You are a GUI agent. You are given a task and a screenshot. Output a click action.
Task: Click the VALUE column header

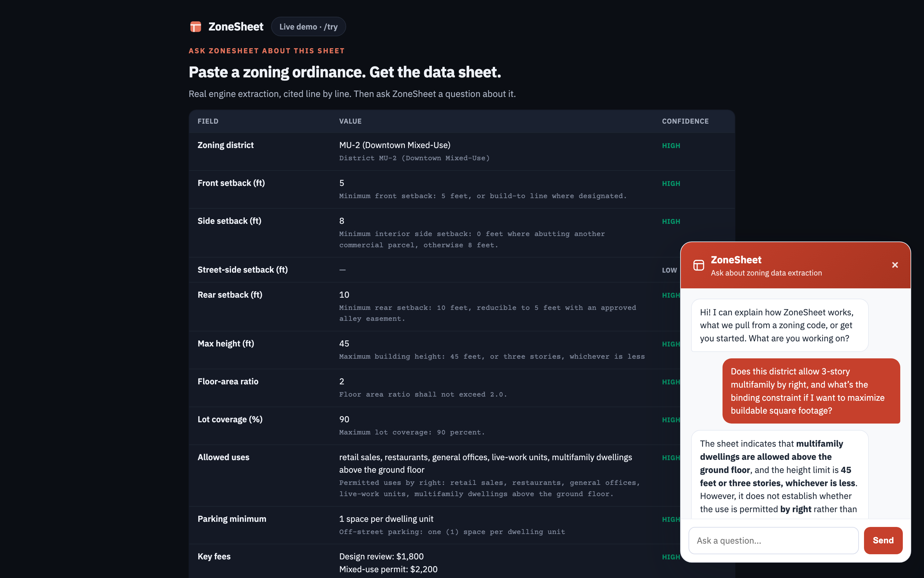click(350, 121)
